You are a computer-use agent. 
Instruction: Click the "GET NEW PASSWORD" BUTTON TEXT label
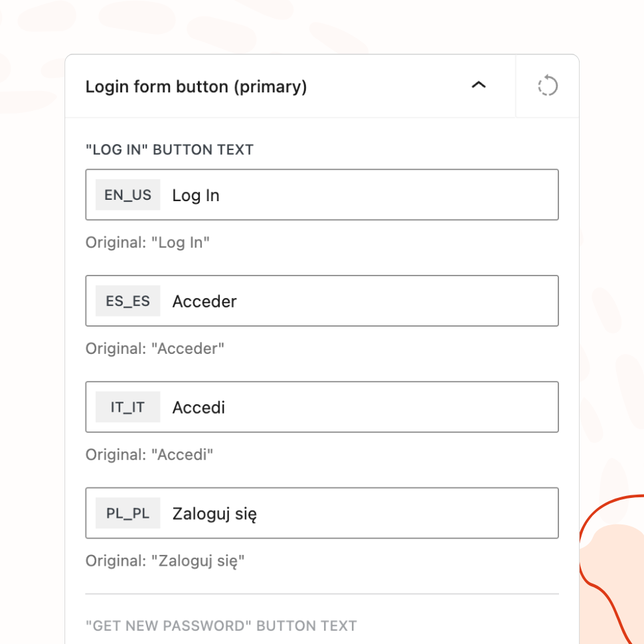[221, 625]
